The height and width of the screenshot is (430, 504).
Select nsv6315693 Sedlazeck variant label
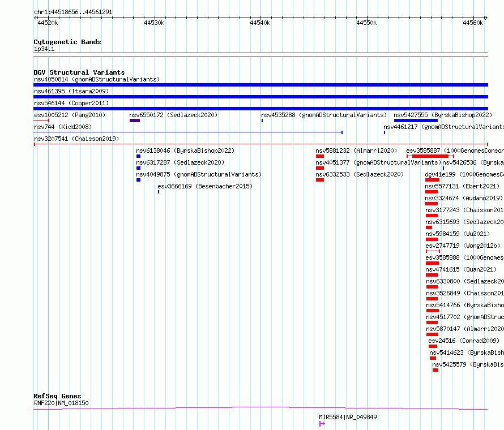point(464,222)
